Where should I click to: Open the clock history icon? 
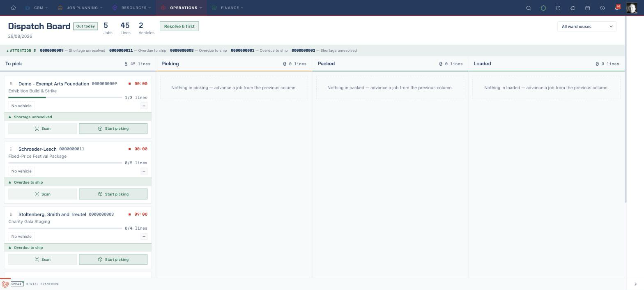558,8
